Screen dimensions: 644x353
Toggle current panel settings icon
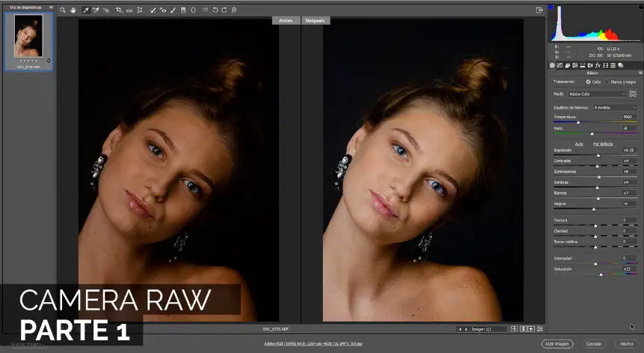point(540,329)
